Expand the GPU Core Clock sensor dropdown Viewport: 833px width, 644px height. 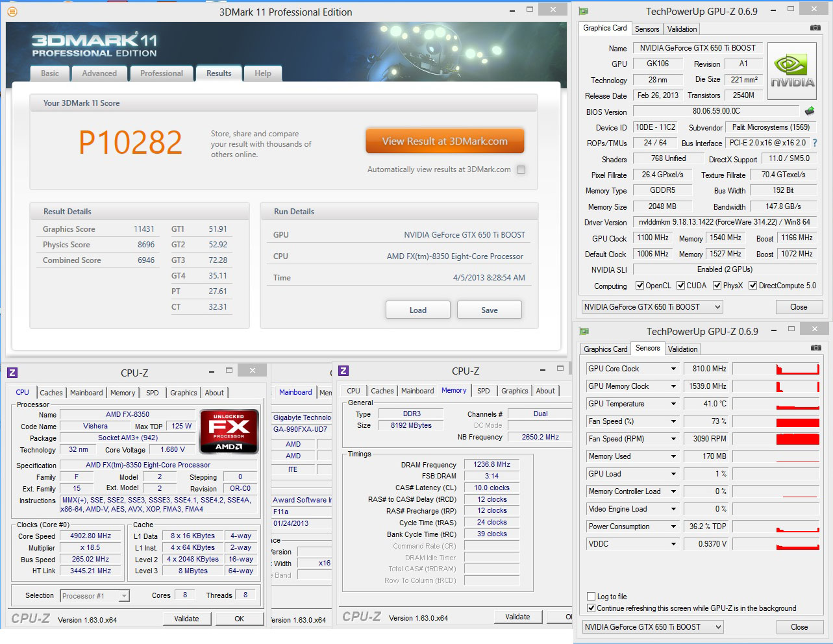(673, 369)
